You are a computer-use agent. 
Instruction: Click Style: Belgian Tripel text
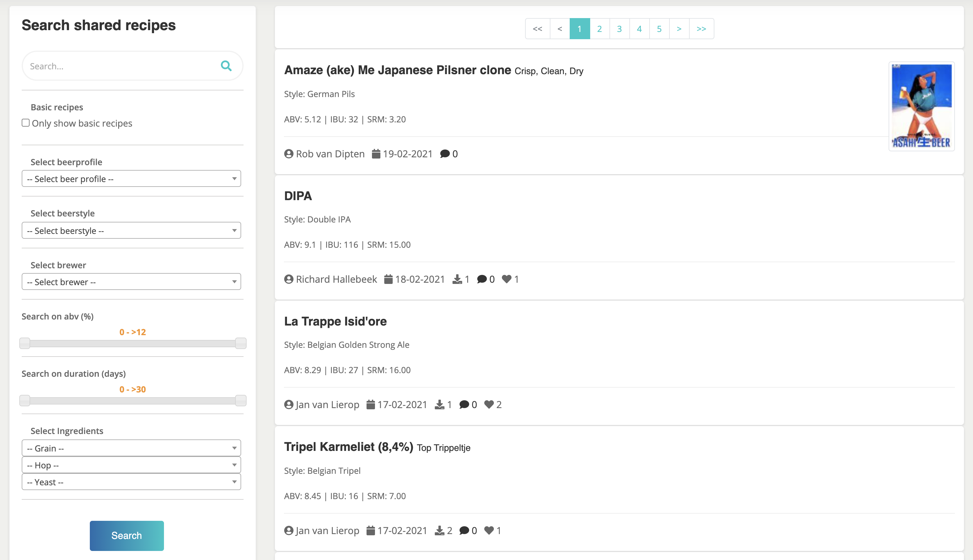click(x=322, y=471)
